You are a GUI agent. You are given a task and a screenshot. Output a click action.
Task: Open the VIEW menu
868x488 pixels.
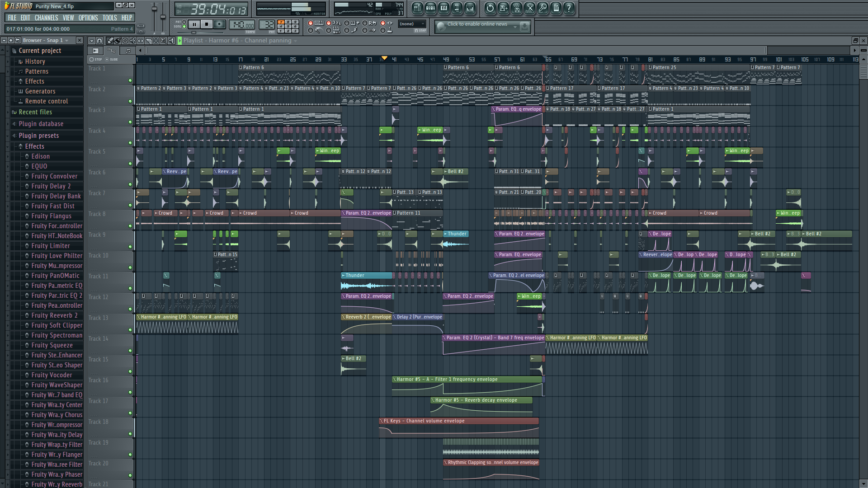68,18
